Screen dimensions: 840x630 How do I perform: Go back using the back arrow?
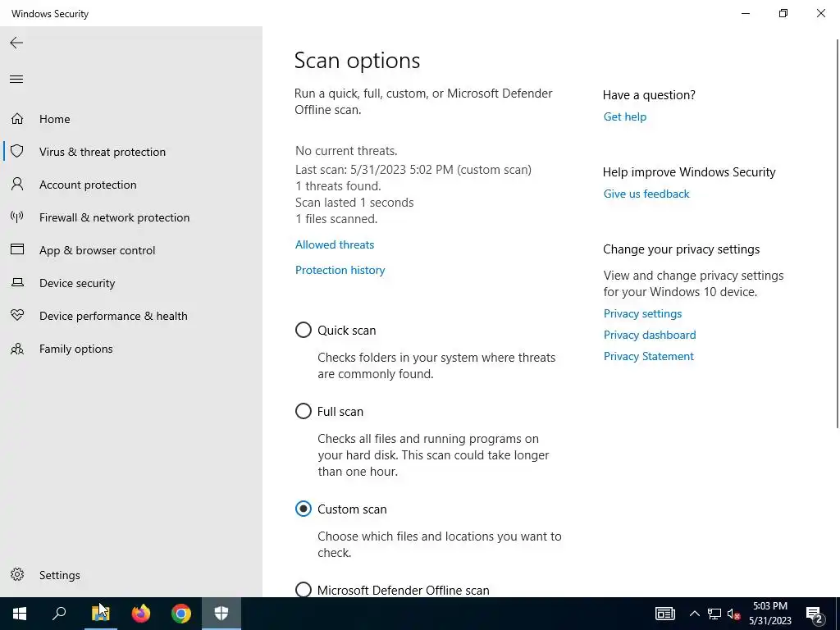tap(16, 43)
